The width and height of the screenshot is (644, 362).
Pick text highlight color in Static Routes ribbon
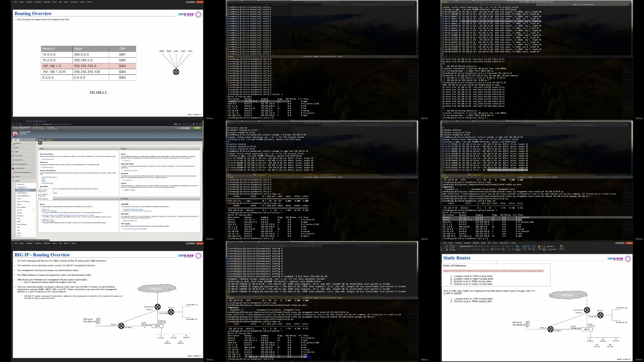[483, 249]
